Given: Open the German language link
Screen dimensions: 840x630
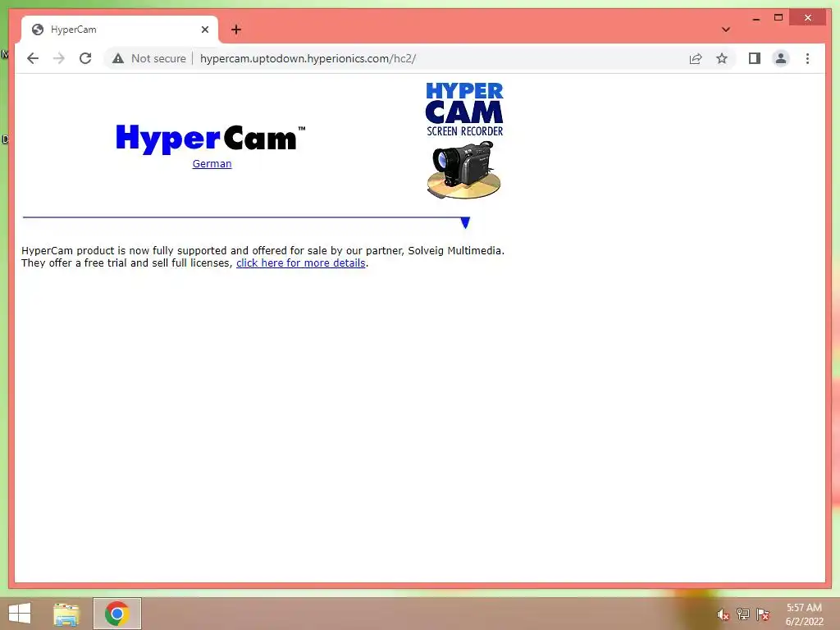Looking at the screenshot, I should point(212,164).
